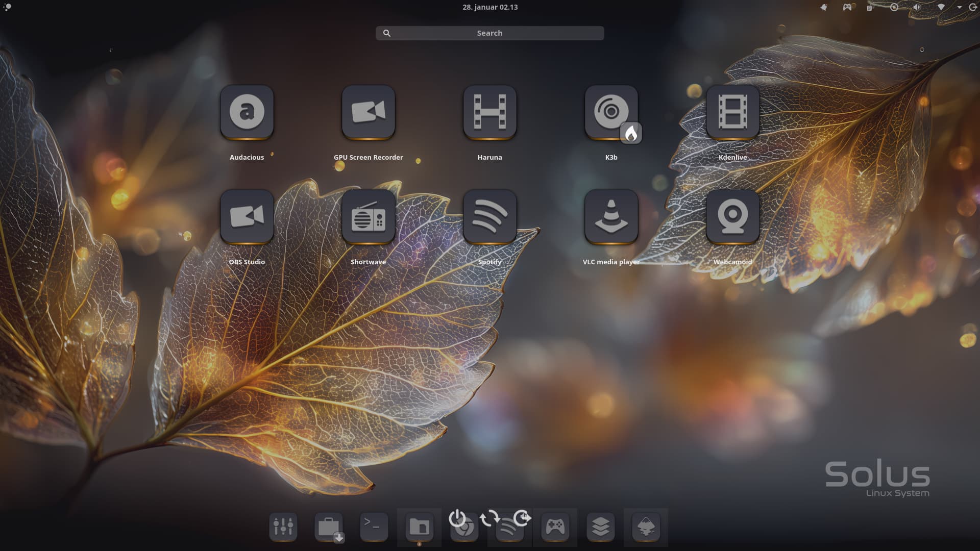This screenshot has height=551, width=980.
Task: Click the restart button above the dock
Action: pyautogui.click(x=489, y=518)
